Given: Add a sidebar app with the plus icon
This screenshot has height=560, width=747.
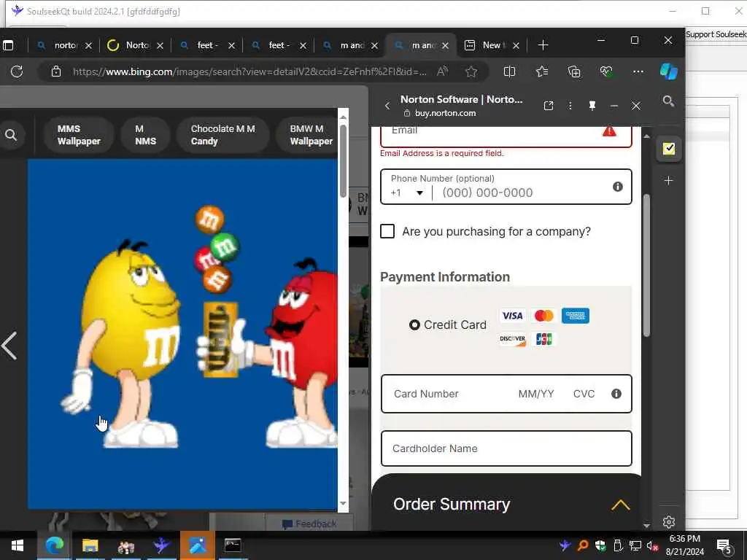Looking at the screenshot, I should pos(668,181).
